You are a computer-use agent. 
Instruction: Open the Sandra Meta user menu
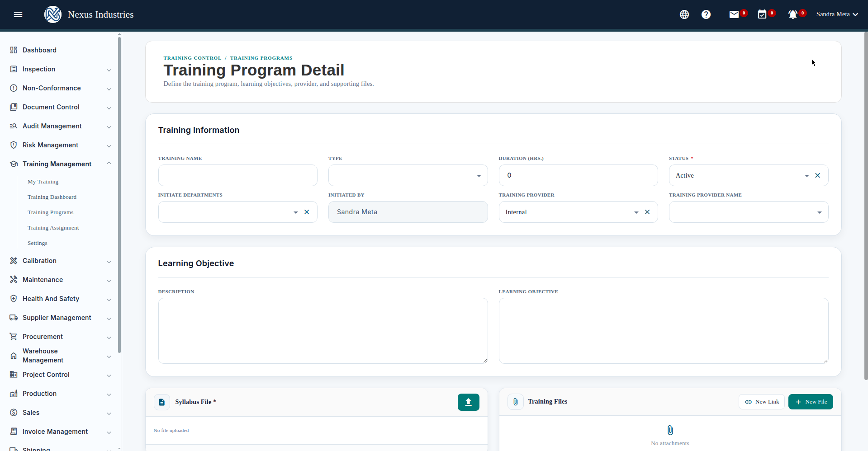[x=837, y=14]
